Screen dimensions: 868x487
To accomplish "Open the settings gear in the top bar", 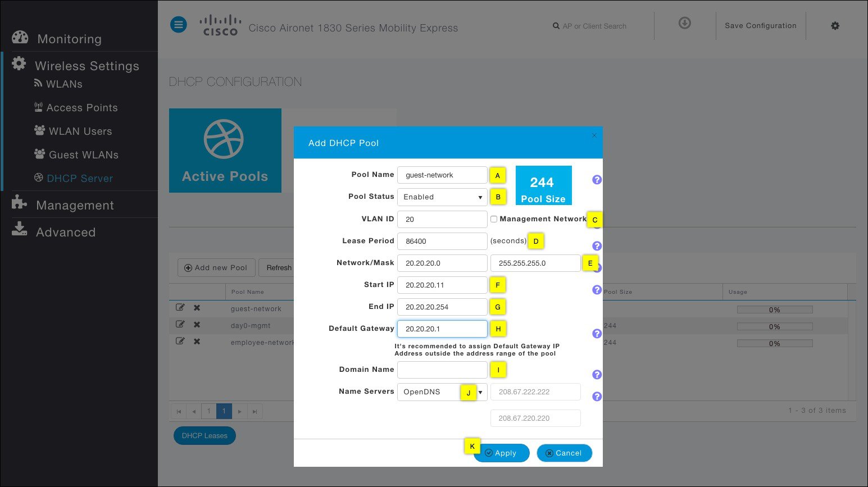I will click(835, 26).
